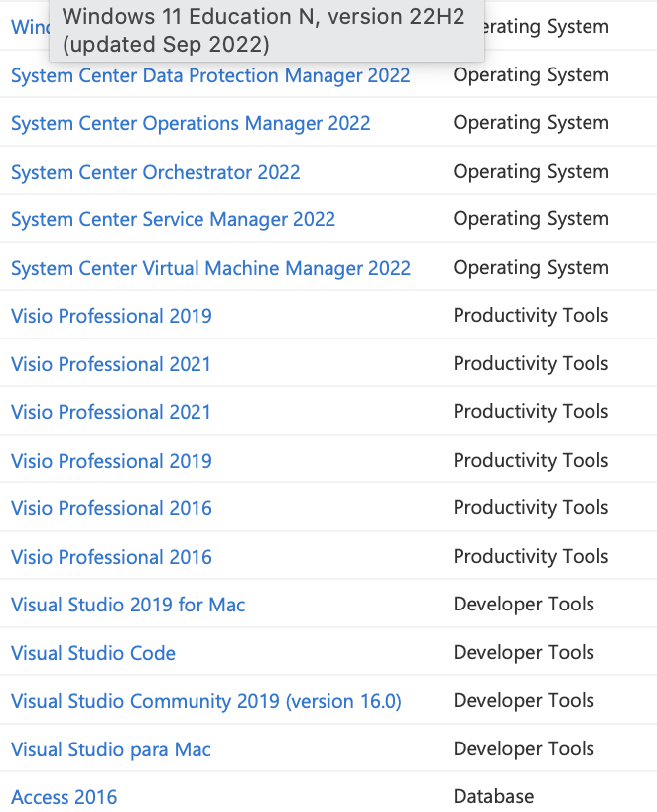Select the Access 2016 link

tap(64, 797)
